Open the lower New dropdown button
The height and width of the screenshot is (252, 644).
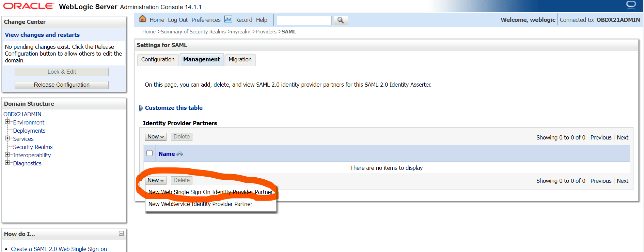156,180
